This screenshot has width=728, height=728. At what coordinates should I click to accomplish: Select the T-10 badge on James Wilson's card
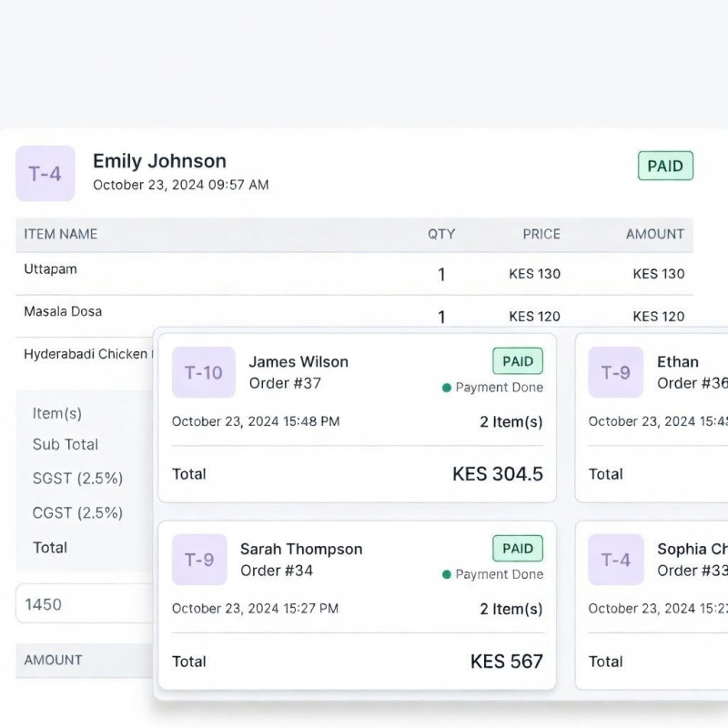(203, 372)
